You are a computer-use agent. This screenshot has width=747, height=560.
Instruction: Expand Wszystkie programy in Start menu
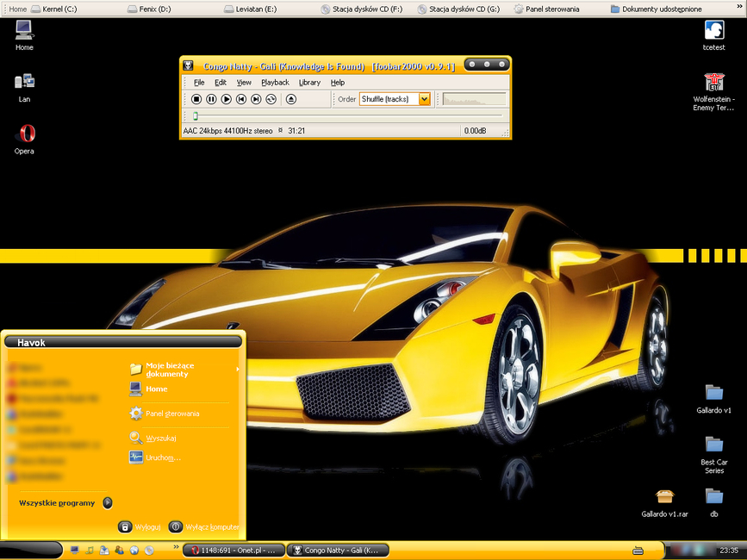65,503
